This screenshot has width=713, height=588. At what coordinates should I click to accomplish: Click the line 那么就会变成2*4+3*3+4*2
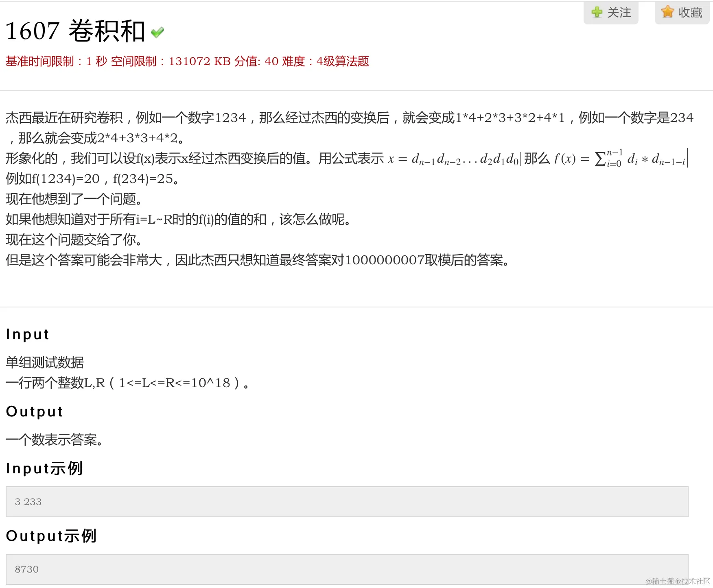(x=96, y=138)
